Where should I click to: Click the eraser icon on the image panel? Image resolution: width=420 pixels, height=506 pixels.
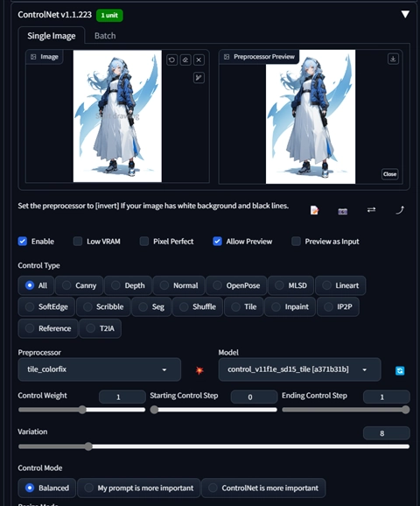[x=185, y=60]
